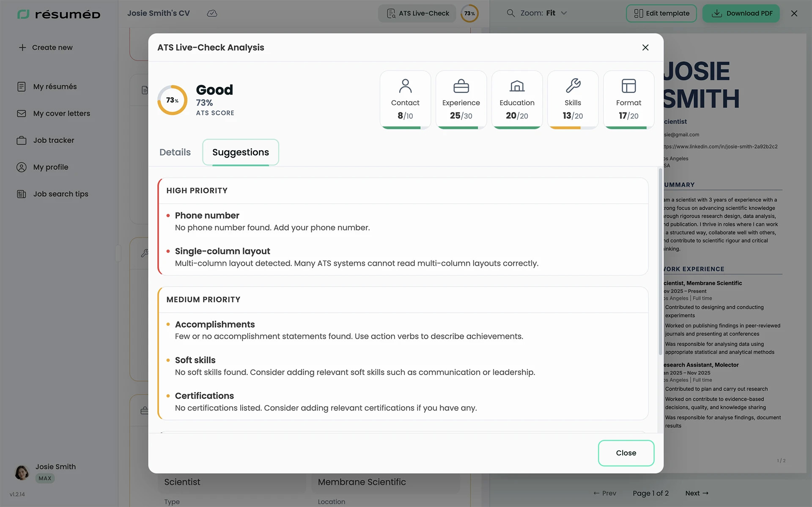Screen dimensions: 812x507
Task: Switch to the Details tab
Action: point(175,152)
